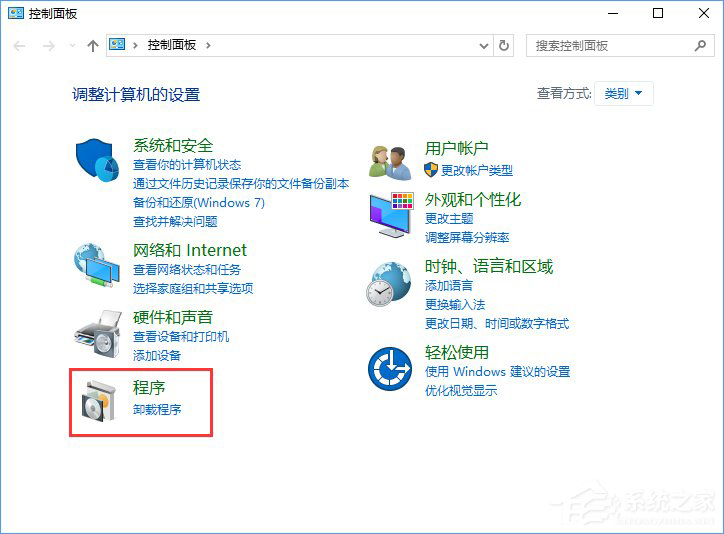Screen dimensions: 724x534
Task: Go up one level with up arrow
Action: point(93,45)
